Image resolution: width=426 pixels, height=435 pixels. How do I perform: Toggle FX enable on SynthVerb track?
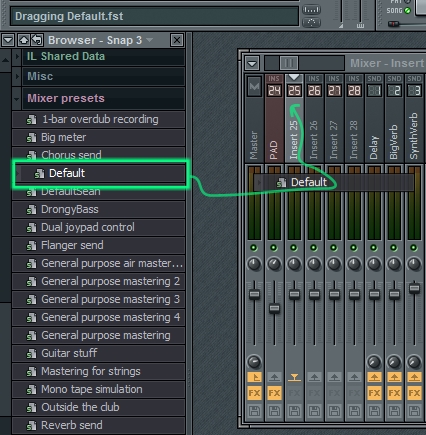[x=414, y=393]
